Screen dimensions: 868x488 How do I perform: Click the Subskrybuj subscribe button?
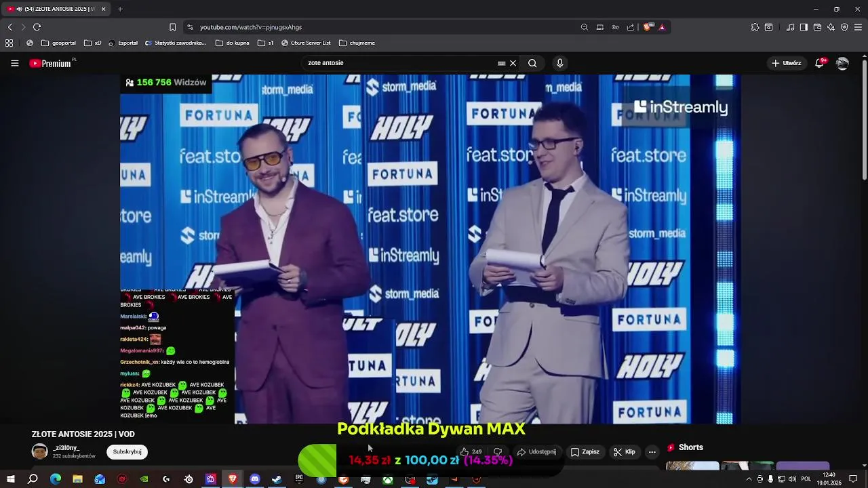[127, 451]
